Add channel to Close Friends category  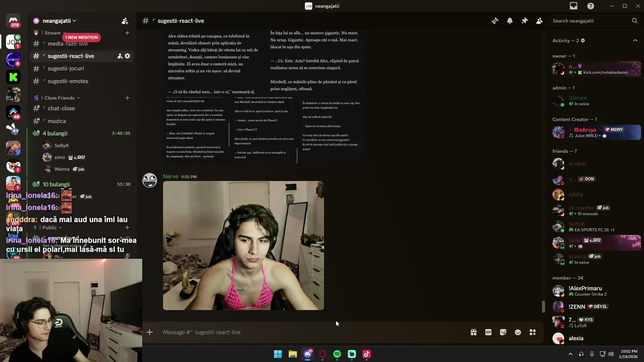(127, 98)
